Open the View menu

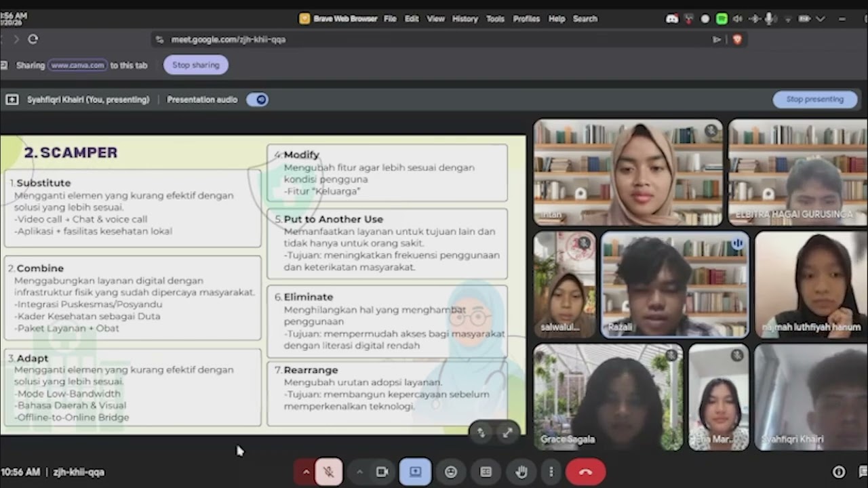(435, 19)
